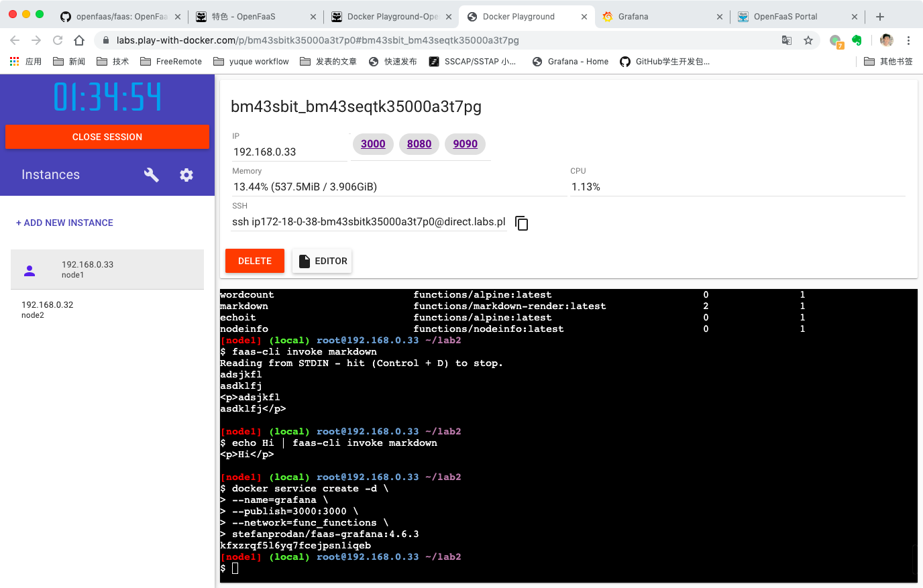The height and width of the screenshot is (588, 923).
Task: Go to the browser home page icon
Action: click(79, 40)
